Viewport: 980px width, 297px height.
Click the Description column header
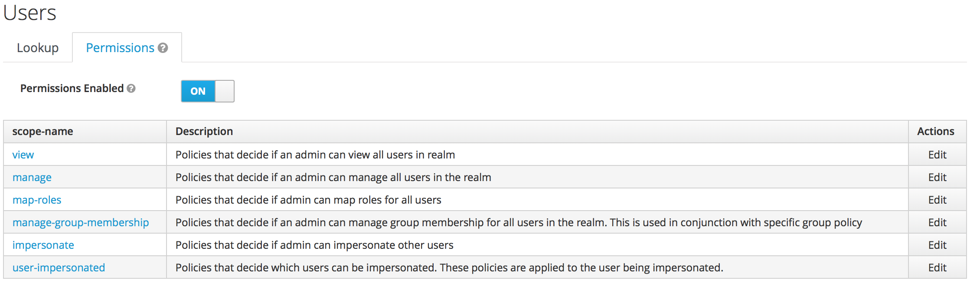tap(204, 132)
